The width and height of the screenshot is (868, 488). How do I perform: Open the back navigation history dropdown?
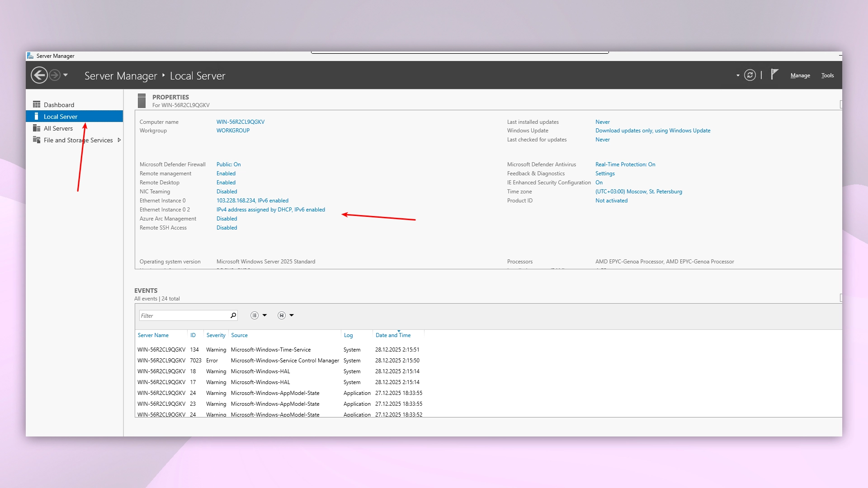tap(66, 75)
